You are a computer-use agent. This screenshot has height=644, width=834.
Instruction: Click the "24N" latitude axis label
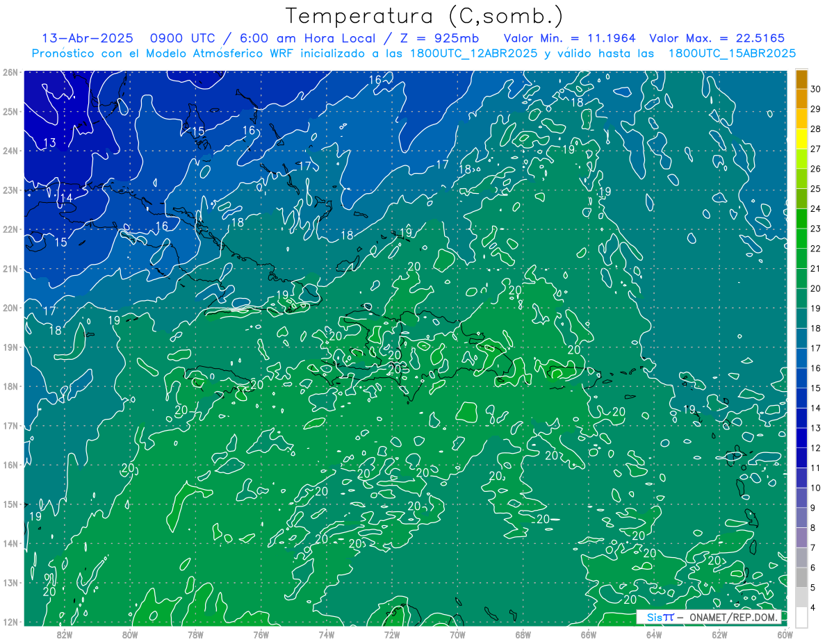click(x=10, y=151)
